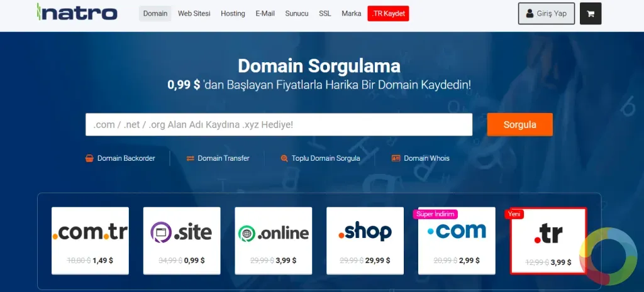Open the colorful ring chat widget
The height and width of the screenshot is (292, 644).
pyautogui.click(x=608, y=256)
